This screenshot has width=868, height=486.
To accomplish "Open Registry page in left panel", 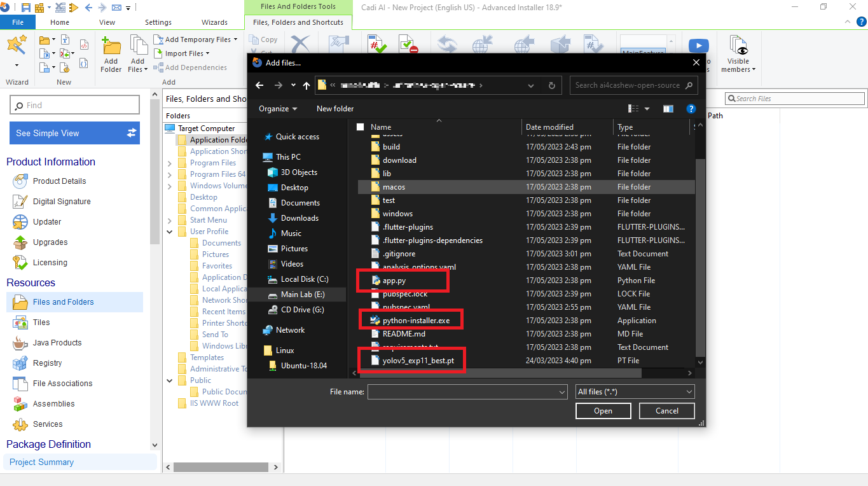I will [47, 363].
